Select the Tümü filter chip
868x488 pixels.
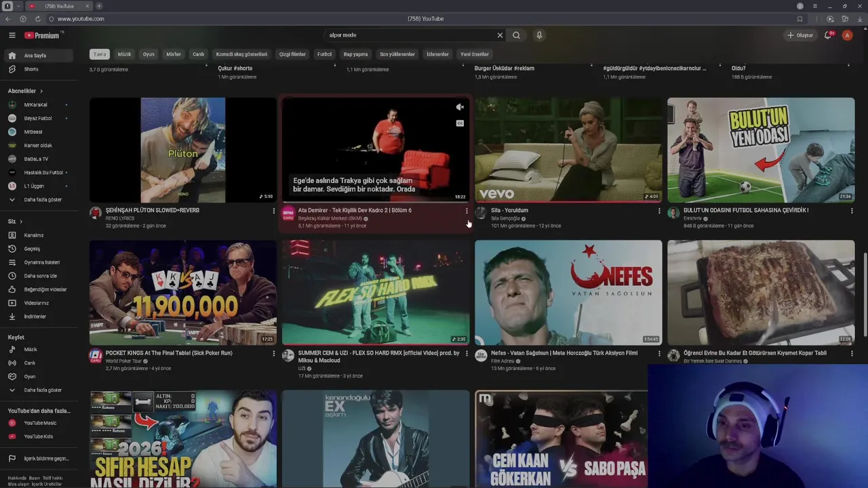[100, 54]
